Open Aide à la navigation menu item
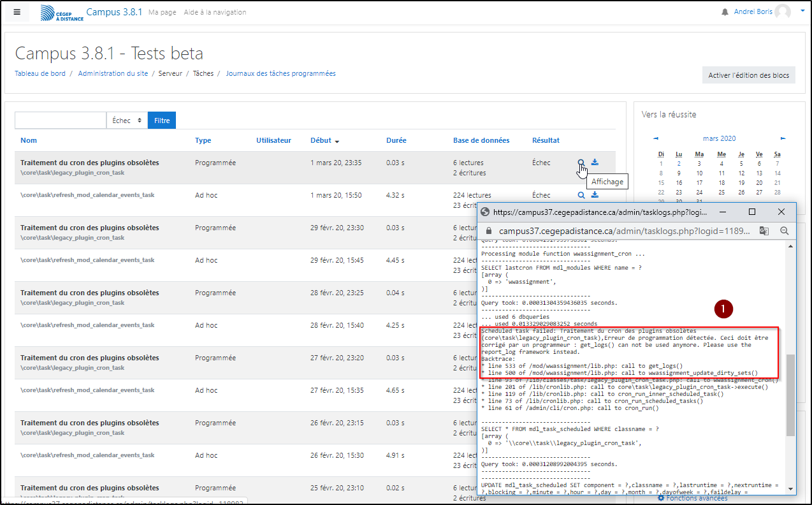This screenshot has width=812, height=505. point(214,12)
